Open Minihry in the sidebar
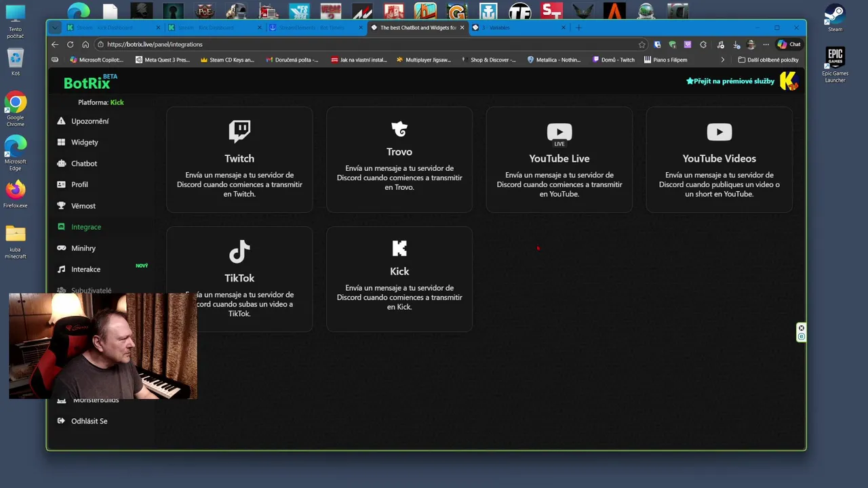The height and width of the screenshot is (488, 868). click(x=83, y=248)
